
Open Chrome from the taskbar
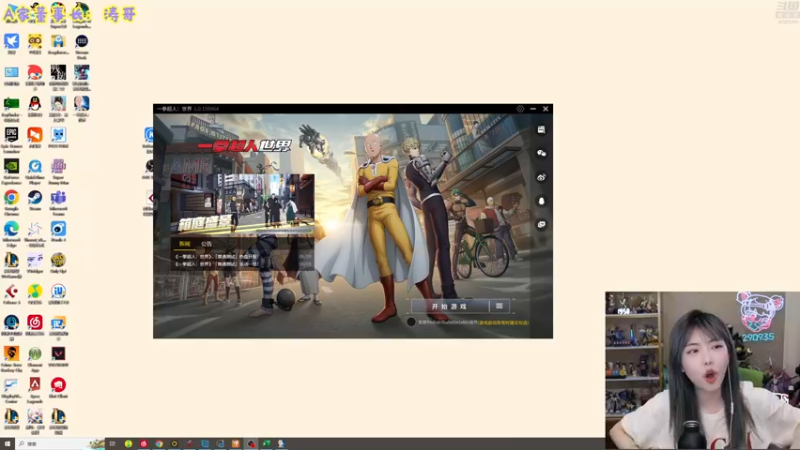pyautogui.click(x=159, y=444)
